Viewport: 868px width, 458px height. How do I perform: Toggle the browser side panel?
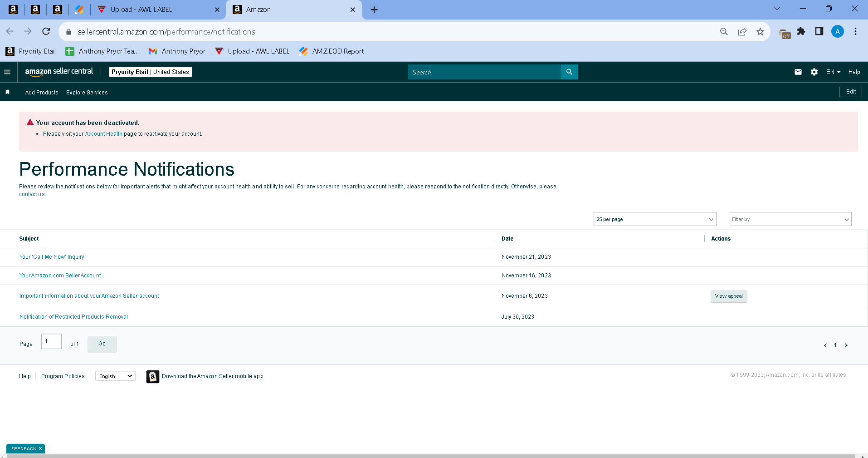tap(819, 31)
